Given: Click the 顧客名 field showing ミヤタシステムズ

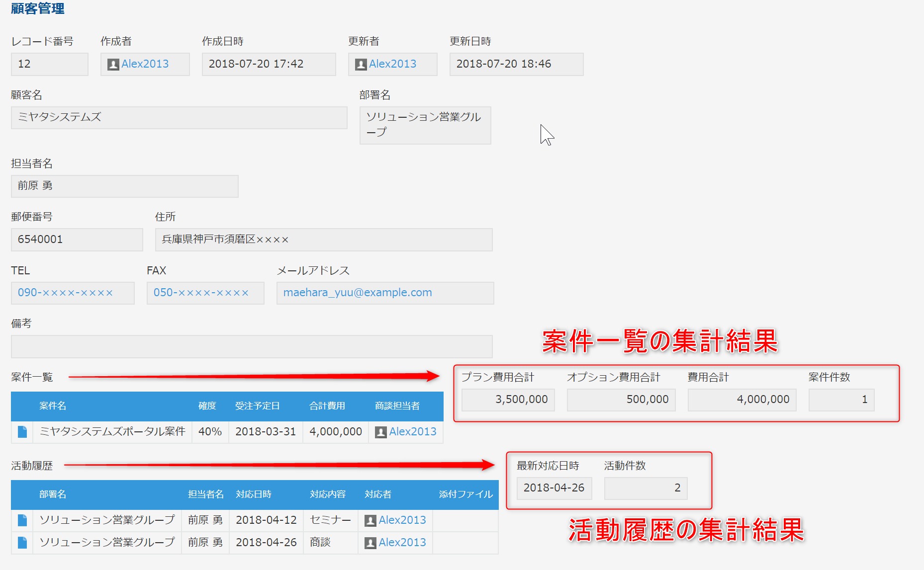Looking at the screenshot, I should 178,117.
